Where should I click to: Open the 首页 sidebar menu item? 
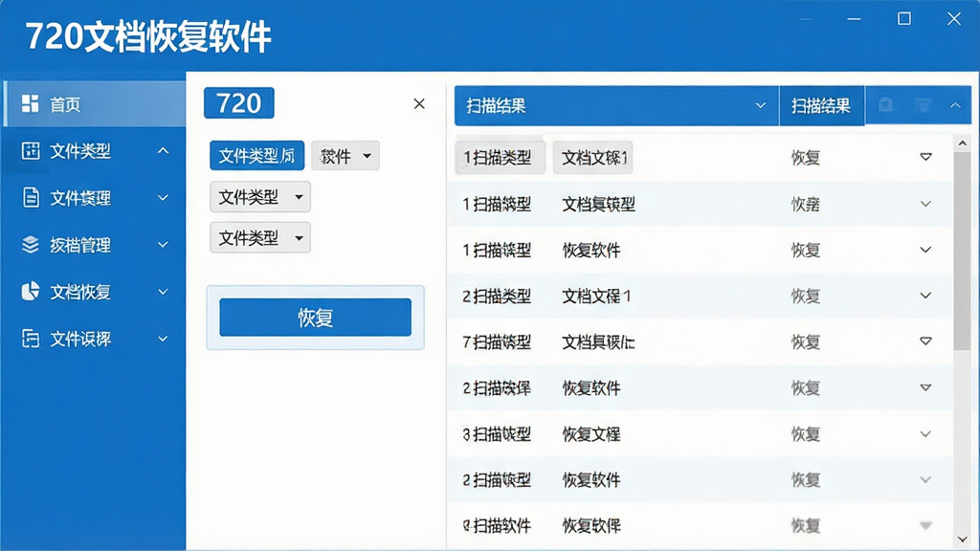click(x=94, y=103)
